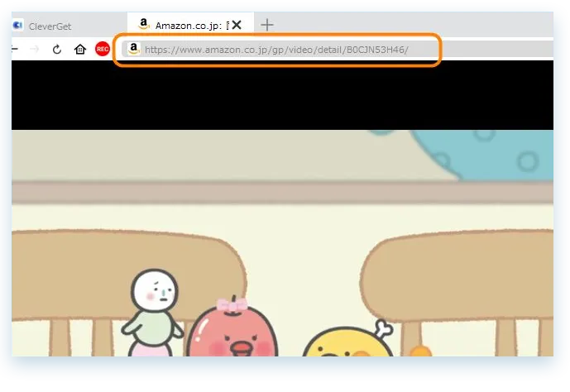The image size is (570, 392).
Task: Reload the current page
Action: pos(57,49)
